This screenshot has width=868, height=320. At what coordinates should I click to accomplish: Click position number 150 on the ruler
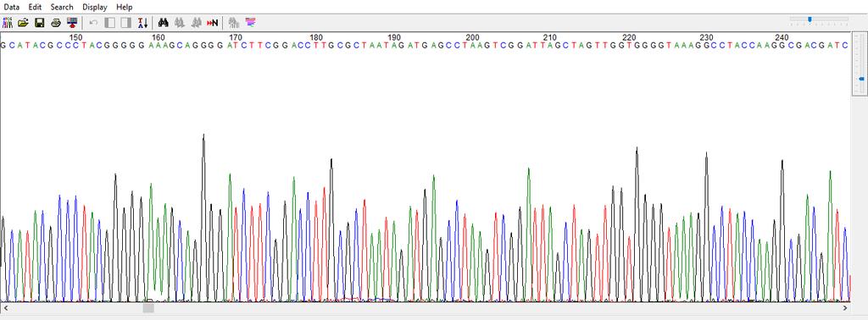coord(75,37)
